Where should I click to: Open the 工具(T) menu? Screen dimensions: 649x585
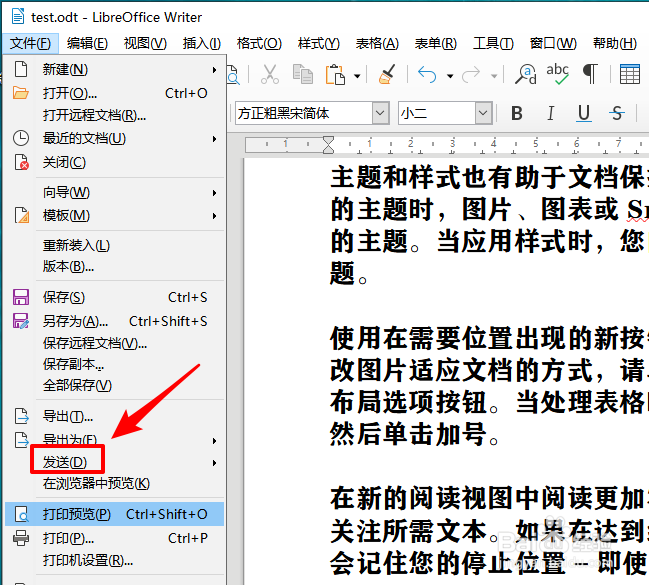pos(493,43)
